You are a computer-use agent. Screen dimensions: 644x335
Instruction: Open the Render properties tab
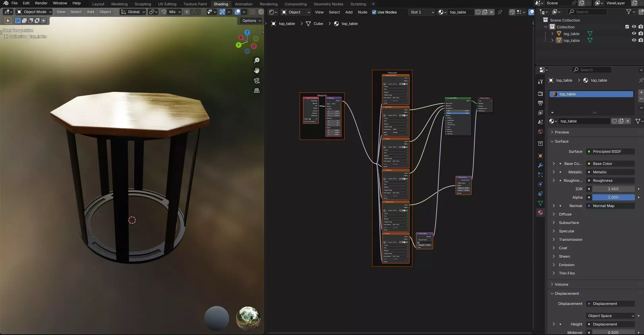540,93
